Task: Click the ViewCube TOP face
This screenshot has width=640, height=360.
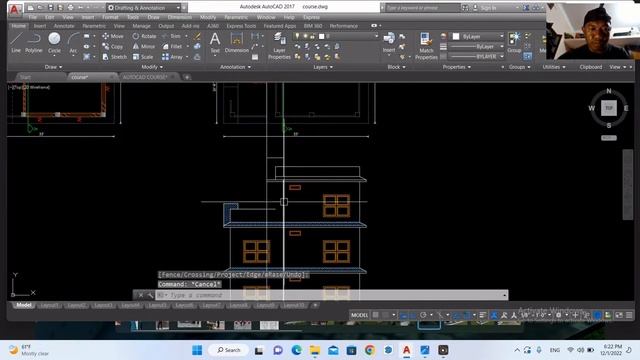Action: pyautogui.click(x=609, y=108)
